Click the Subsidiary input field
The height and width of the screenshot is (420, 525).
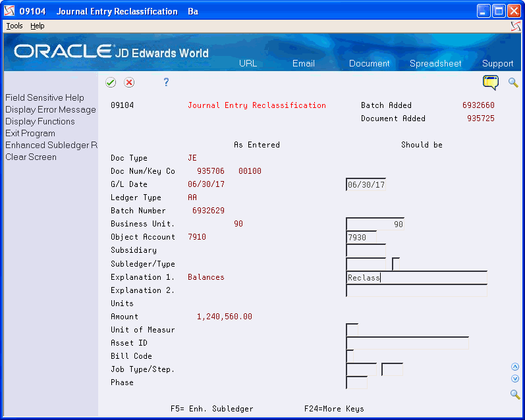pos(366,250)
